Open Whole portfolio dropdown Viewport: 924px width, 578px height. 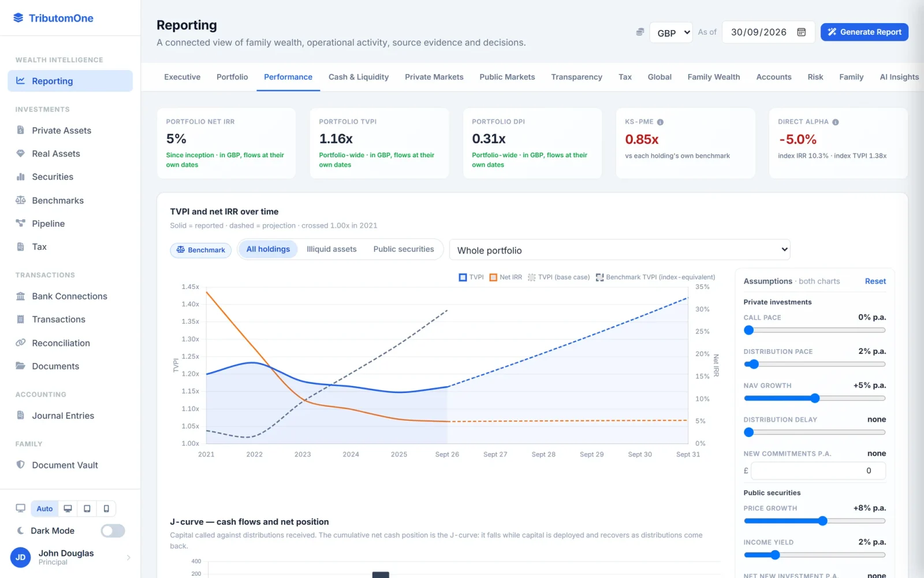tap(620, 250)
